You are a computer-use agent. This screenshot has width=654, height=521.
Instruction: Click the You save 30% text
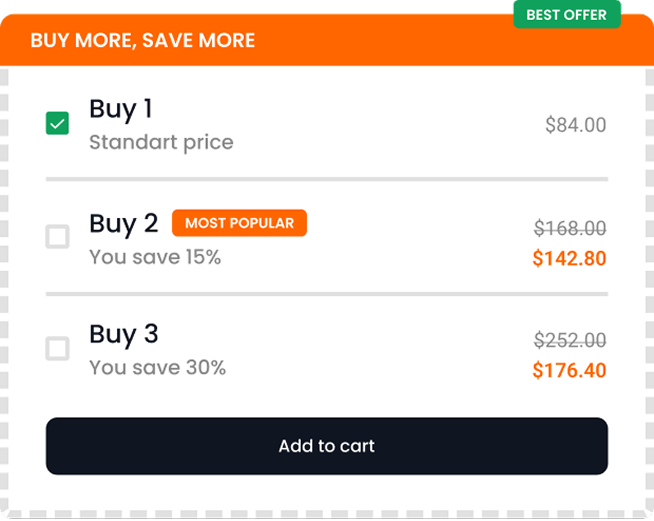(x=157, y=368)
